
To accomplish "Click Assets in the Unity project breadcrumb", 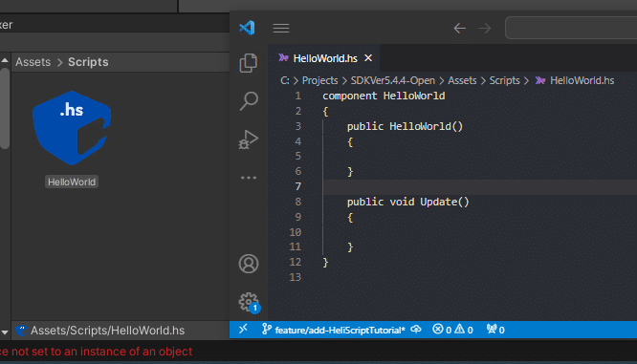I will [33, 62].
